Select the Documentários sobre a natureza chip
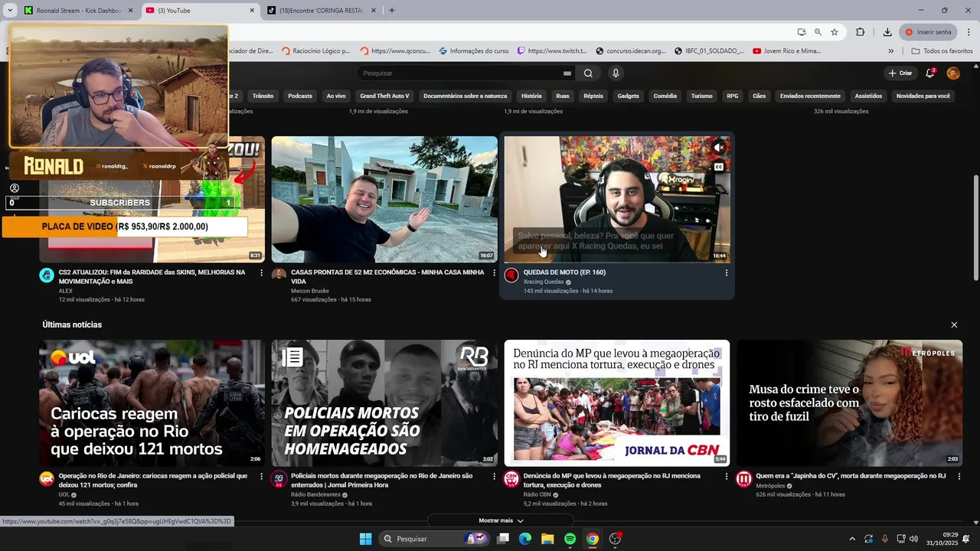Viewport: 980px width, 551px height. tap(465, 96)
